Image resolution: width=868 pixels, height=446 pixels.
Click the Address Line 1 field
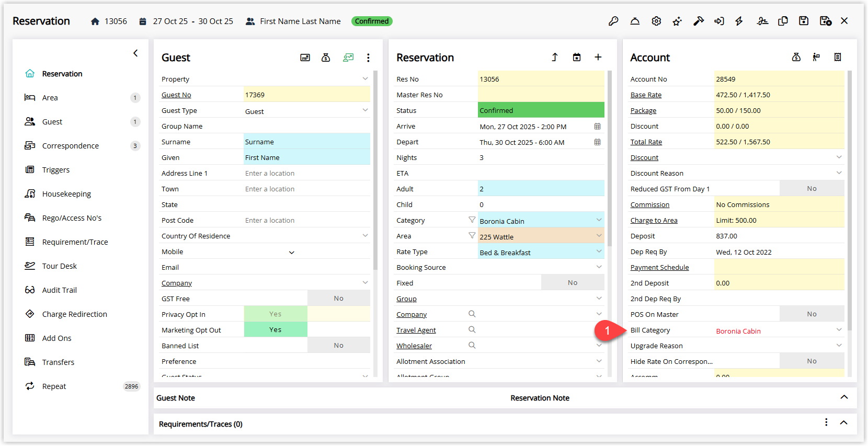tap(307, 173)
